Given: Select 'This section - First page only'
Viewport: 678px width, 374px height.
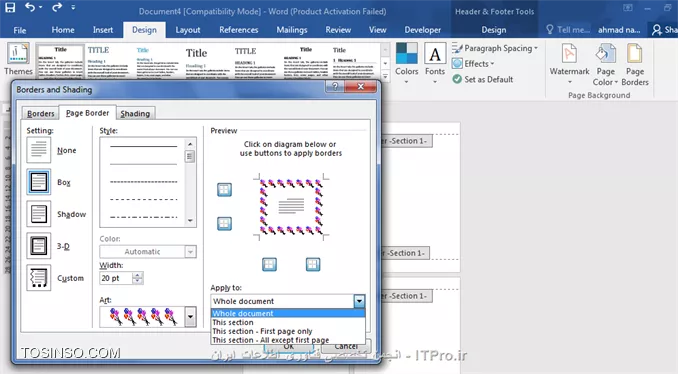Looking at the screenshot, I should pos(262,331).
